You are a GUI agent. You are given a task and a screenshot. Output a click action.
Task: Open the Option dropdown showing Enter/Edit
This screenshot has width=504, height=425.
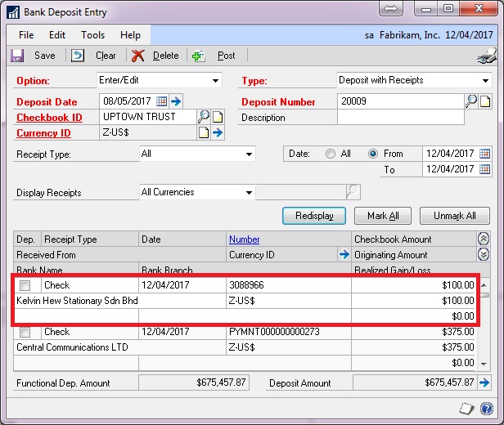(x=160, y=80)
